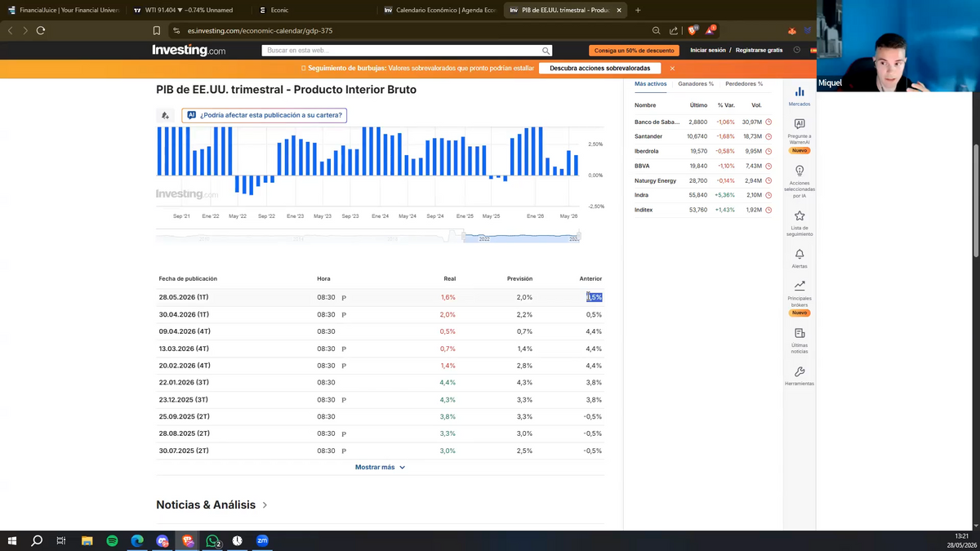Screen dimensions: 980x551
Task: Click the search magnifier in Investing search box
Action: pos(546,51)
